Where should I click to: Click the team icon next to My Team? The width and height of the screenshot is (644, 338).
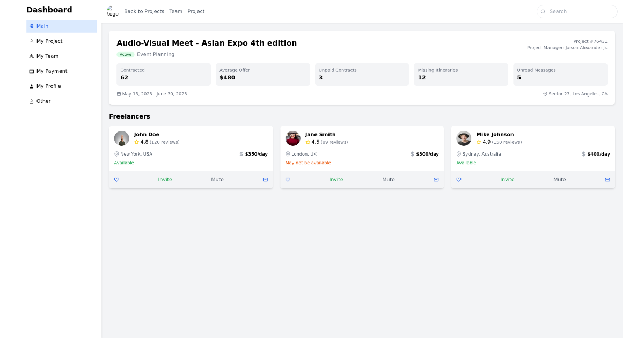click(31, 56)
